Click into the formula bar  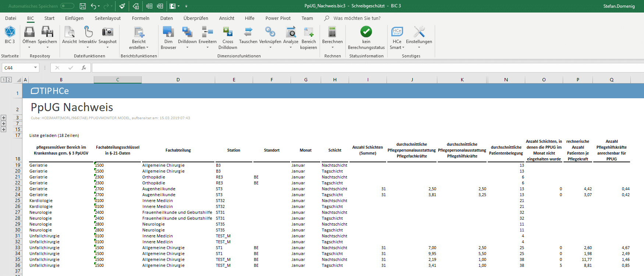367,68
